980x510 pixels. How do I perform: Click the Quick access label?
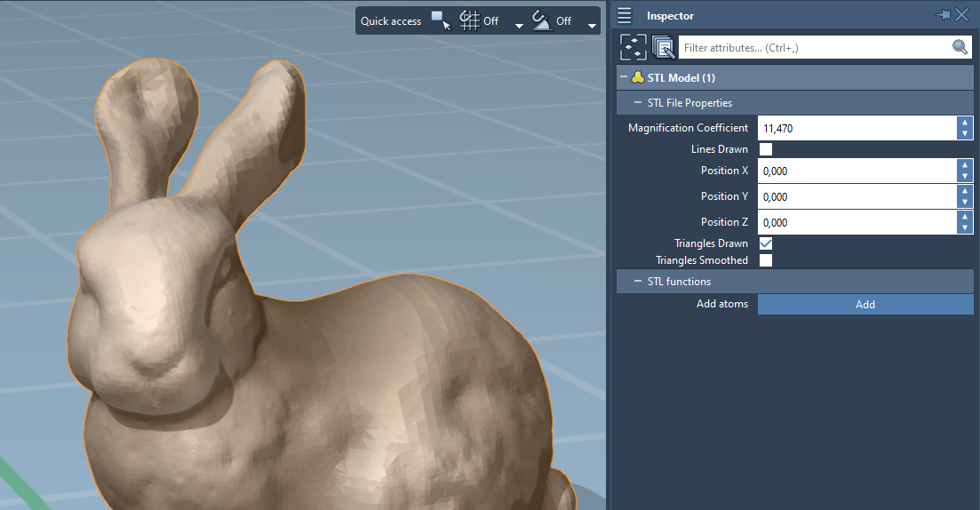tap(391, 21)
